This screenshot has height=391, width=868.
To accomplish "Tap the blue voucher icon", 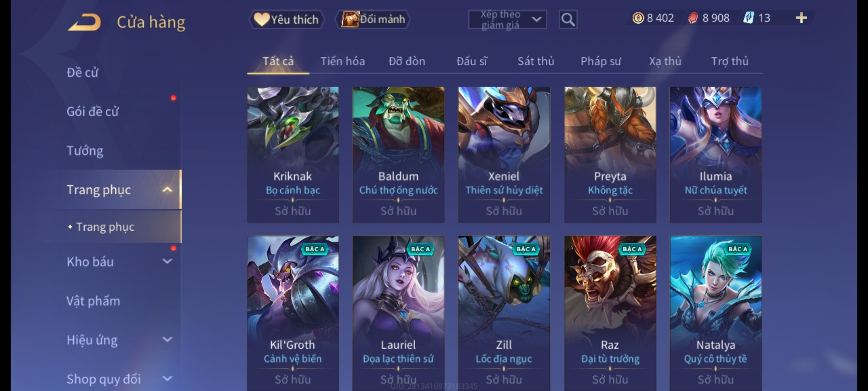I will (x=748, y=18).
